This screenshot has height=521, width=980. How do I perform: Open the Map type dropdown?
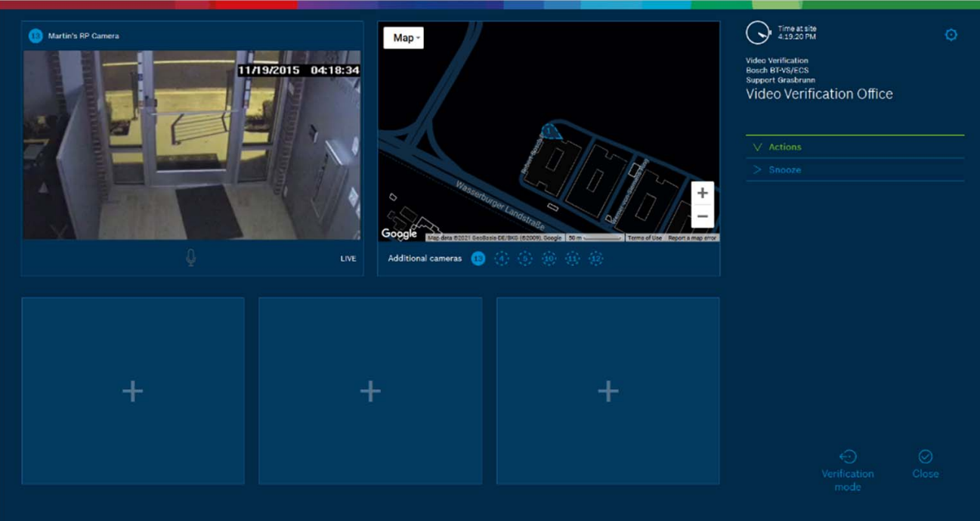[403, 38]
